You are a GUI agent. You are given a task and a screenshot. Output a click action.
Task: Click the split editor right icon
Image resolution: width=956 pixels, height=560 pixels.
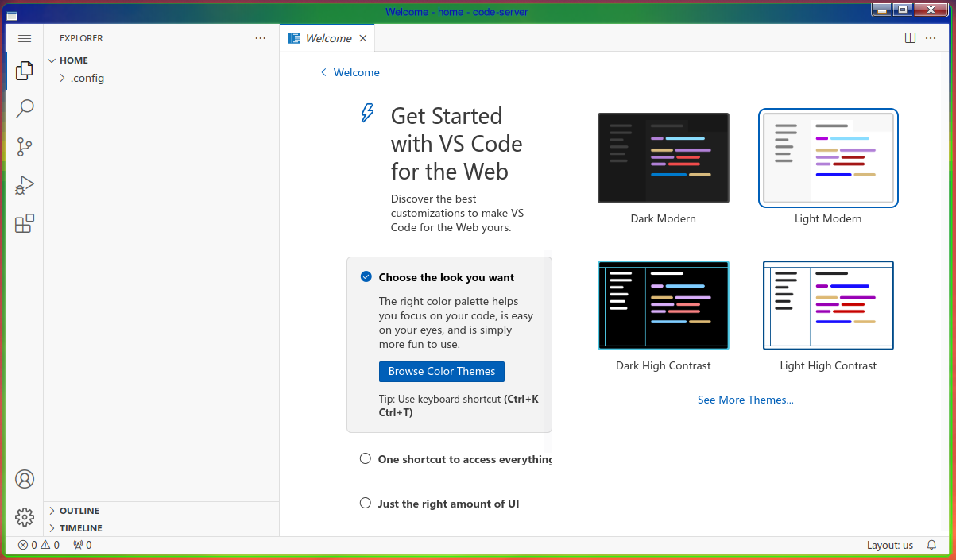(x=911, y=38)
